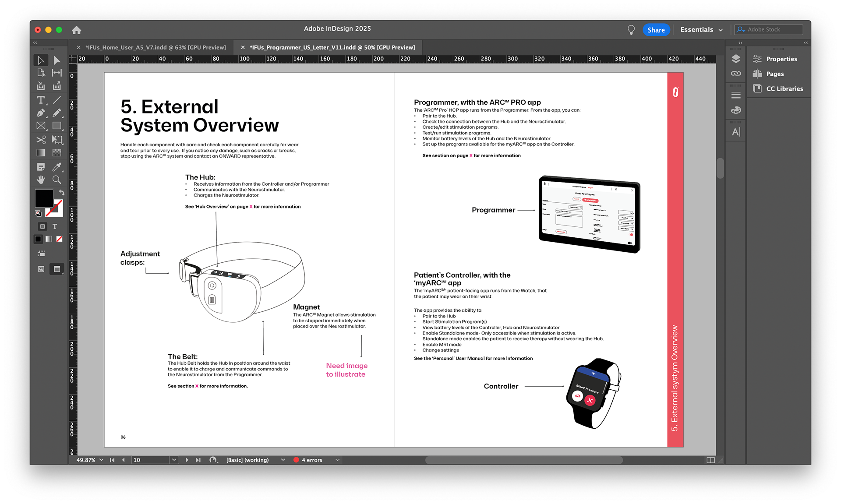Toggle Preview screen mode
This screenshot has width=841, height=504.
coord(57,269)
